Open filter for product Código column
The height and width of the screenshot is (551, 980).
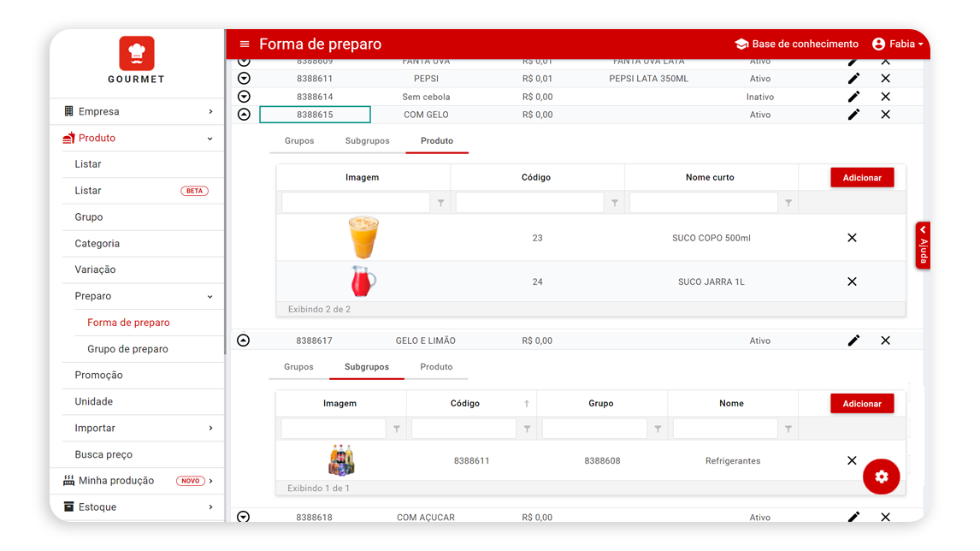(614, 204)
